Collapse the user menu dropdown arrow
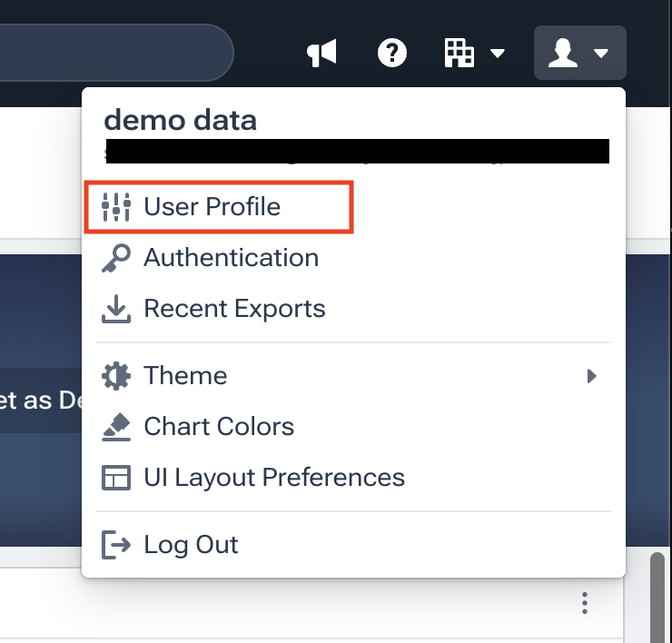Image resolution: width=672 pixels, height=643 pixels. [x=601, y=54]
